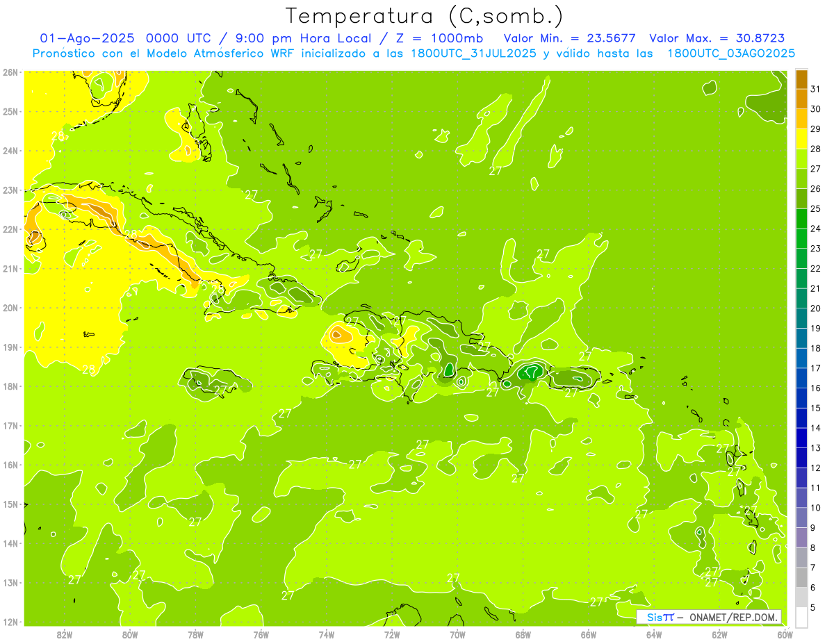Click the purple colorbar swatch between 9 and 10
This screenshot has width=834, height=644.
[x=801, y=518]
